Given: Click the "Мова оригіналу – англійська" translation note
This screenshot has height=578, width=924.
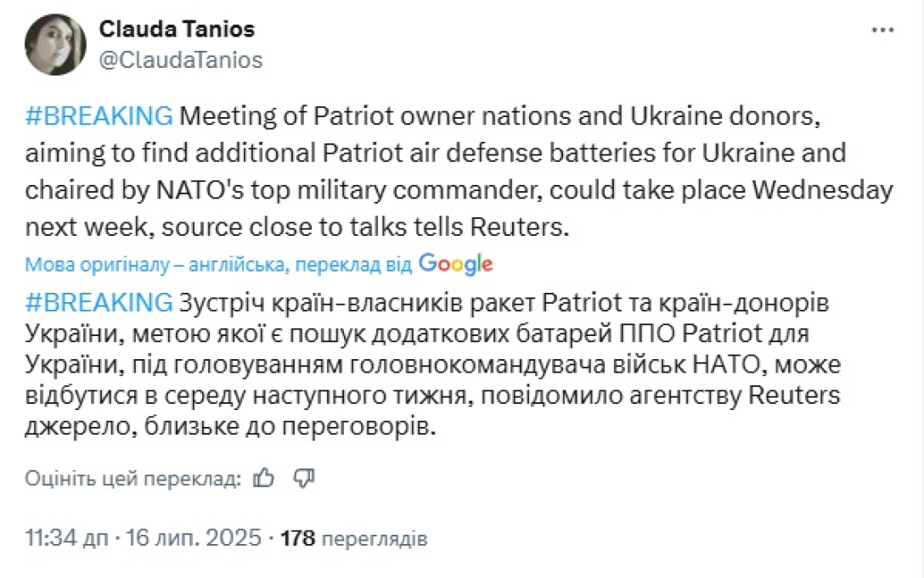Looking at the screenshot, I should 153,265.
